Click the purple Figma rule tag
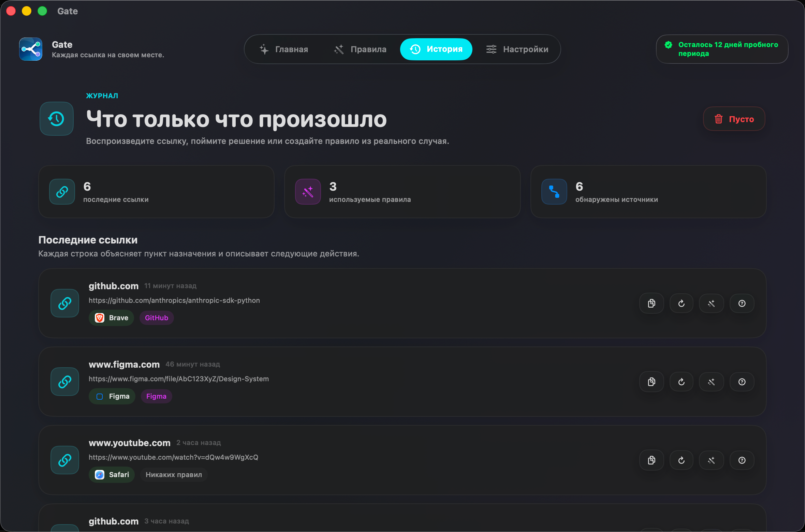The height and width of the screenshot is (532, 805). [156, 396]
